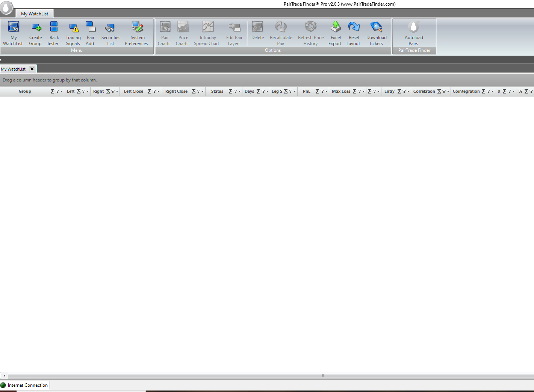Screen dimensions: 534x392
Task: Click the sigma icon in Left Close column
Action: (x=150, y=91)
